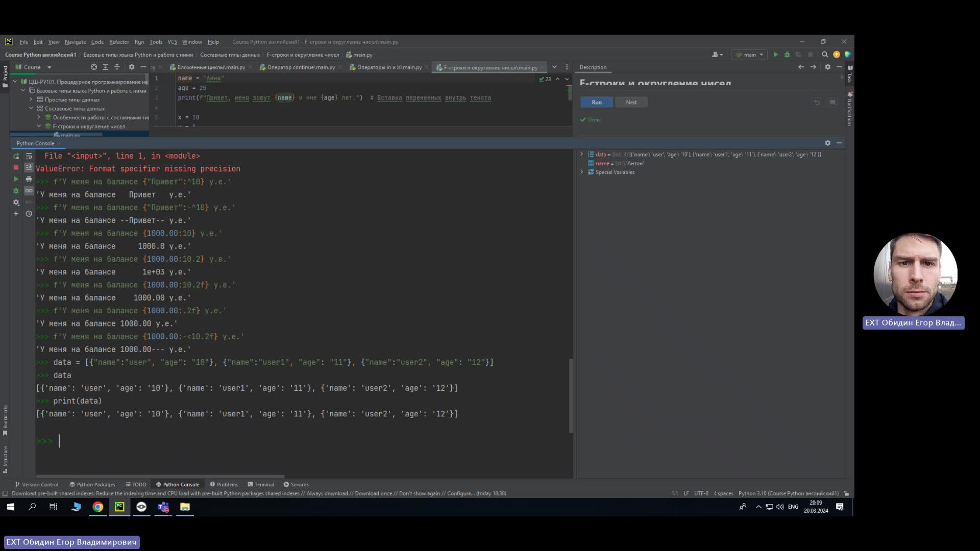
Task: Open the Notifications side panel
Action: [850, 109]
